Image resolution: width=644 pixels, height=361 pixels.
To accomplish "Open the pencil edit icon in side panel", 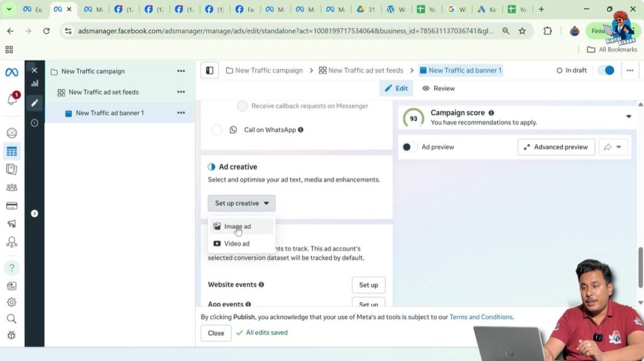I will pyautogui.click(x=35, y=103).
